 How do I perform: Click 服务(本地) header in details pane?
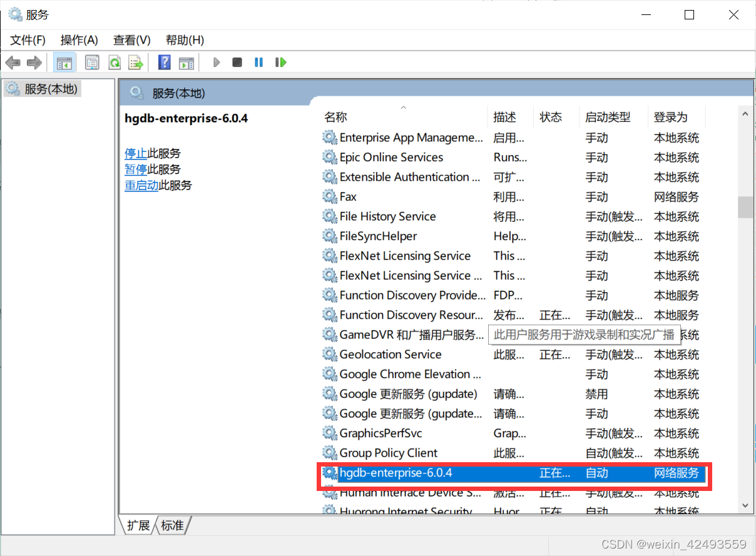pyautogui.click(x=179, y=94)
